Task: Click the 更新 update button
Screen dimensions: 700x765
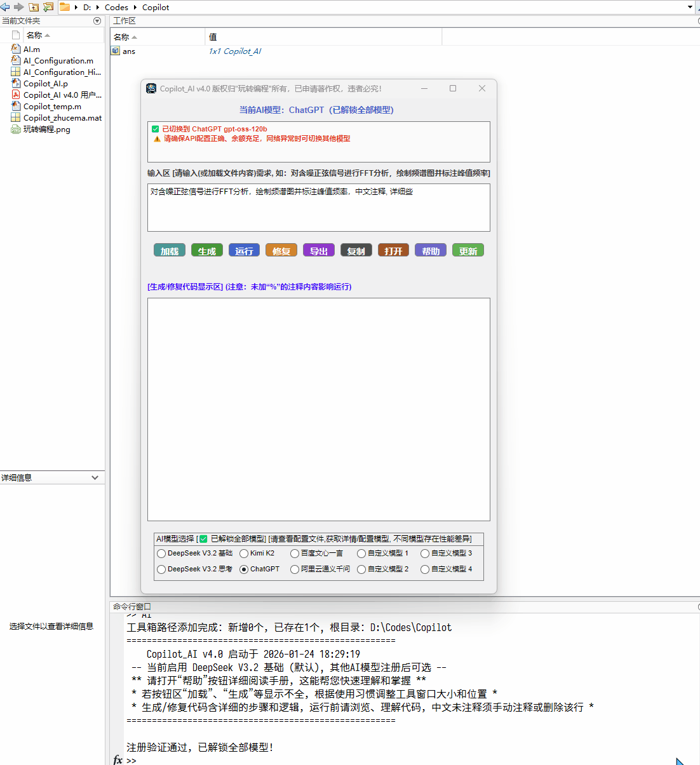Action: [x=468, y=251]
